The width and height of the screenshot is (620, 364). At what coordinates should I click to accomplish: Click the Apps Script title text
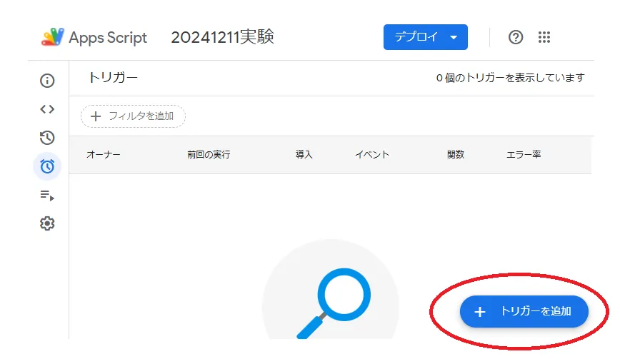(108, 38)
